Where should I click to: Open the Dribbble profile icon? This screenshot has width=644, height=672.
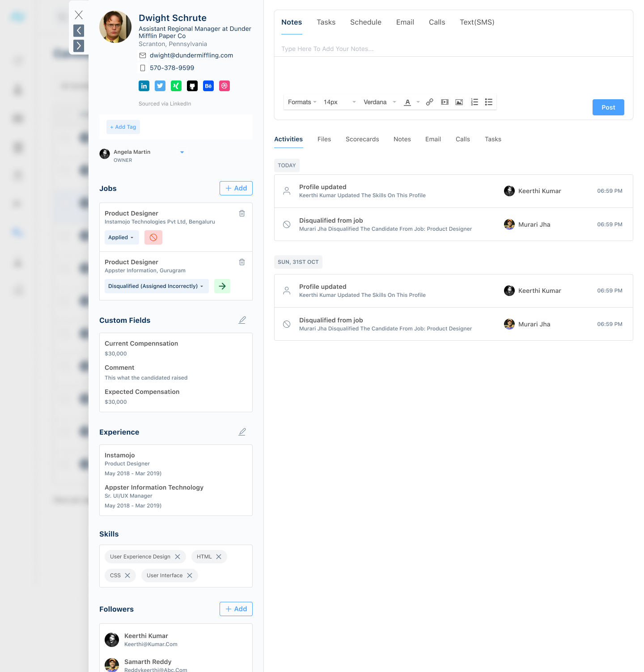click(x=225, y=86)
